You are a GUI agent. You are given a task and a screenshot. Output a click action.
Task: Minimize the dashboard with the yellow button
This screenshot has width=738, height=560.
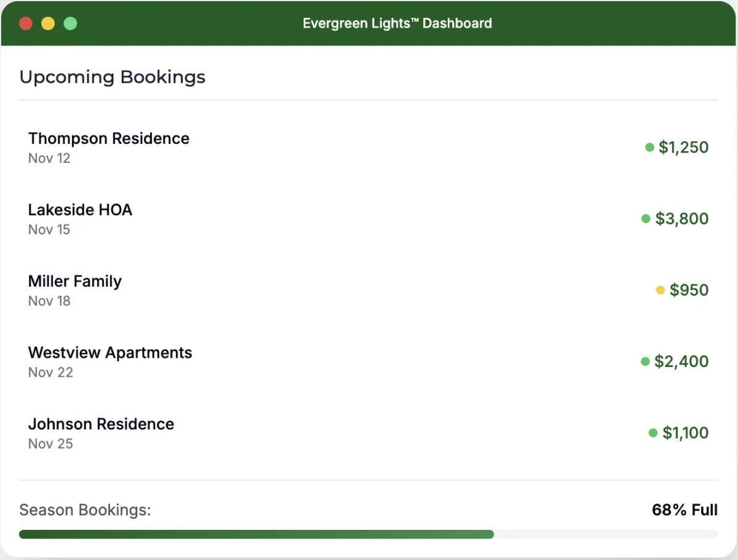pos(48,23)
